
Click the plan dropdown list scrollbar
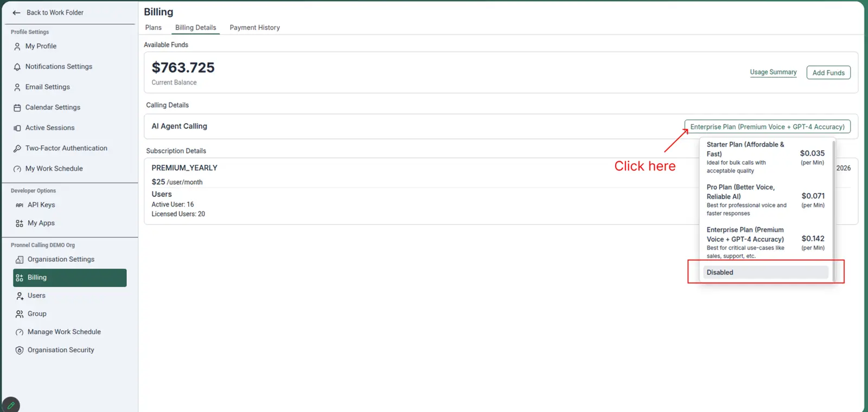(x=834, y=206)
